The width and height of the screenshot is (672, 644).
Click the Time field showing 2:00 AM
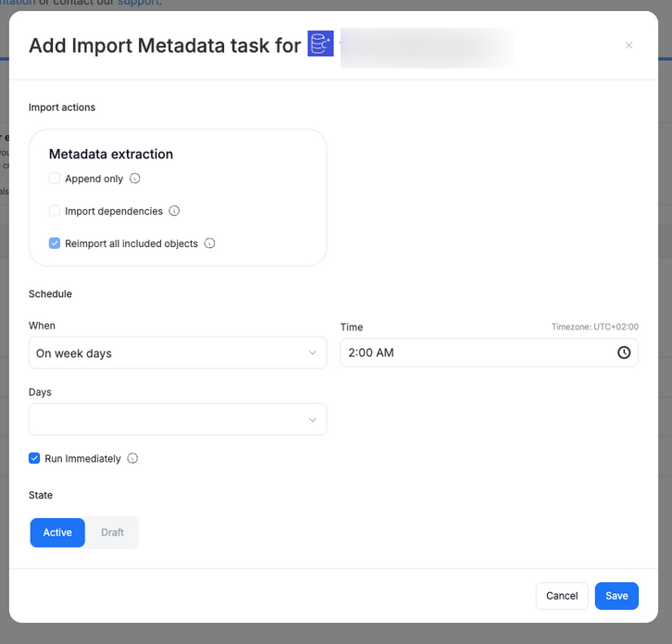point(489,353)
